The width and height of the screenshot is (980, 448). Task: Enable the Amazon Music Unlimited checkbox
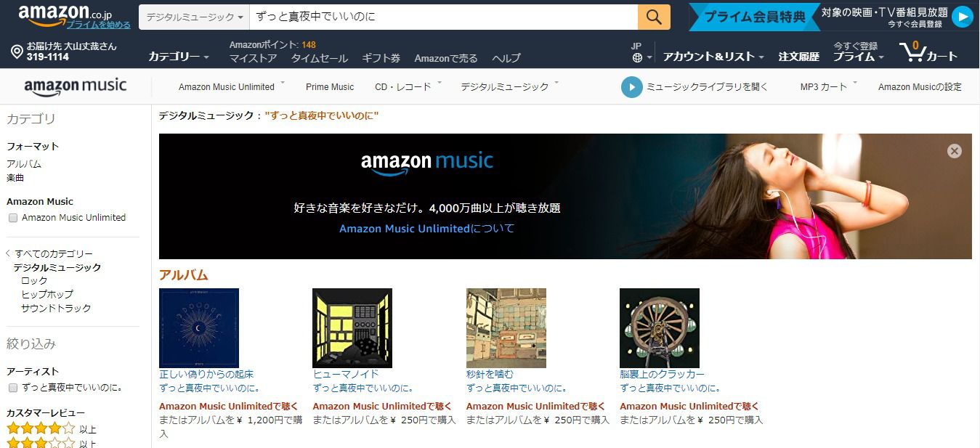tap(12, 218)
